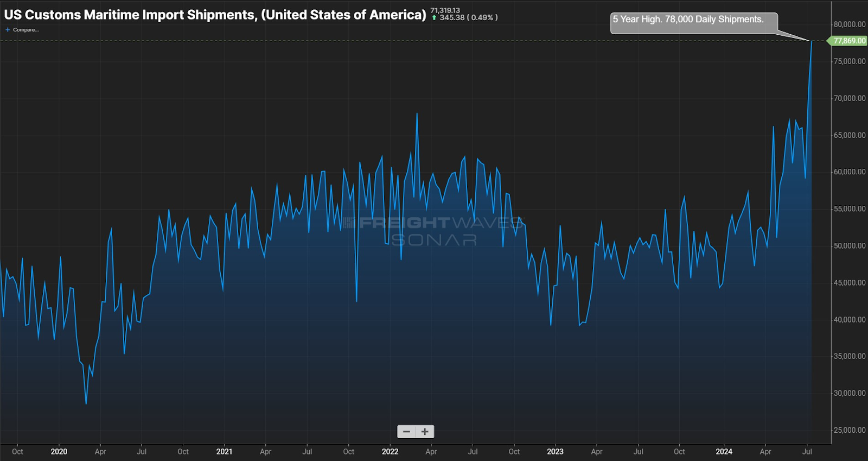
Task: Click the 75,000.00 y-axis label
Action: (x=850, y=61)
